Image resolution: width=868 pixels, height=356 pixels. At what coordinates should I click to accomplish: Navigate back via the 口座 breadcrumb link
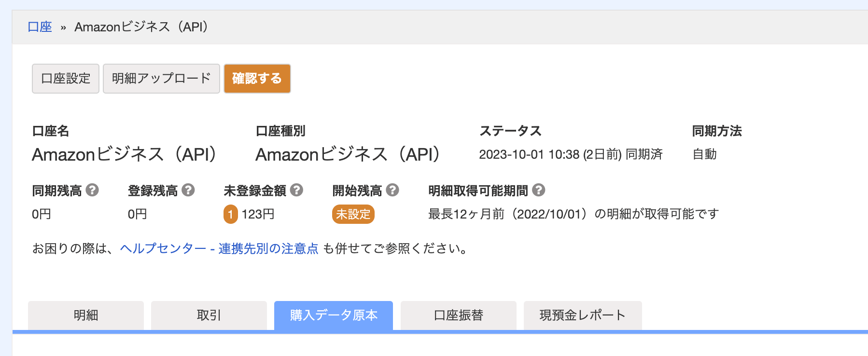click(41, 27)
